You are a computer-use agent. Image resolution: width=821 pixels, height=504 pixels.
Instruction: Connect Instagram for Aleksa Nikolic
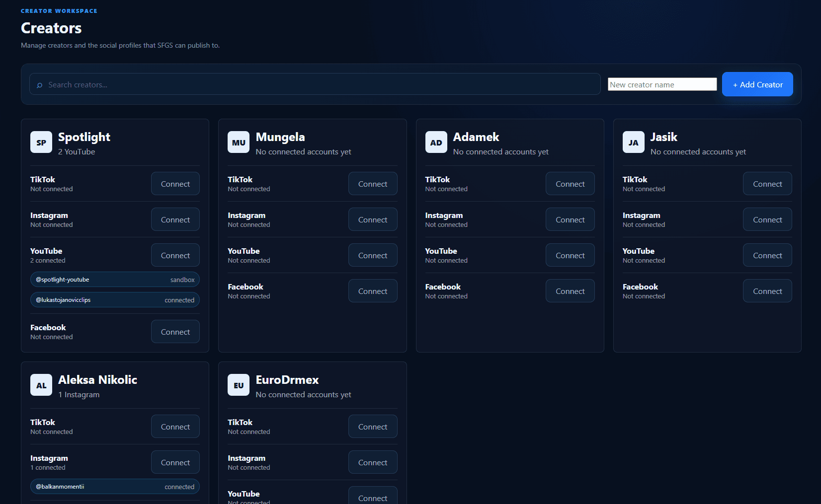[175, 462]
